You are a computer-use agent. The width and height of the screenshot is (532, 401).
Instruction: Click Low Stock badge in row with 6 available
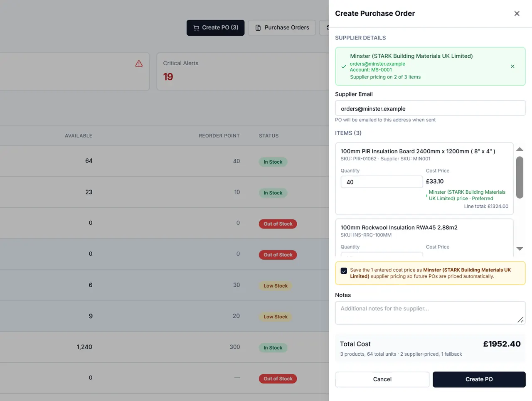coord(276,286)
